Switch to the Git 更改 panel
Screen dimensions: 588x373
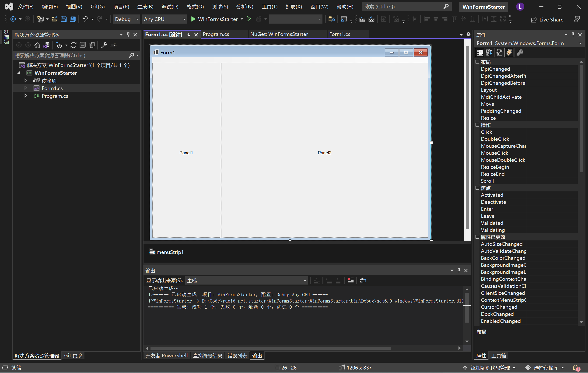click(73, 356)
